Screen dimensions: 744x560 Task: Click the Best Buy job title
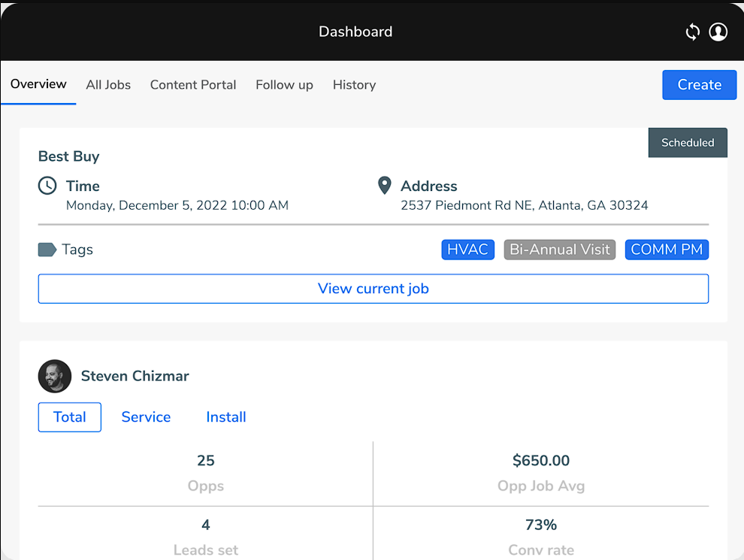click(x=69, y=156)
